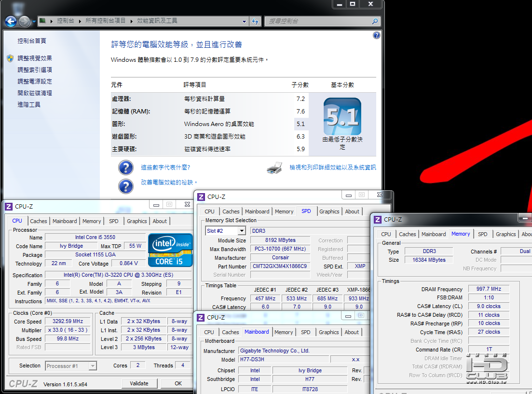Open 調整索引選項 link
The width and height of the screenshot is (532, 394).
click(x=35, y=70)
